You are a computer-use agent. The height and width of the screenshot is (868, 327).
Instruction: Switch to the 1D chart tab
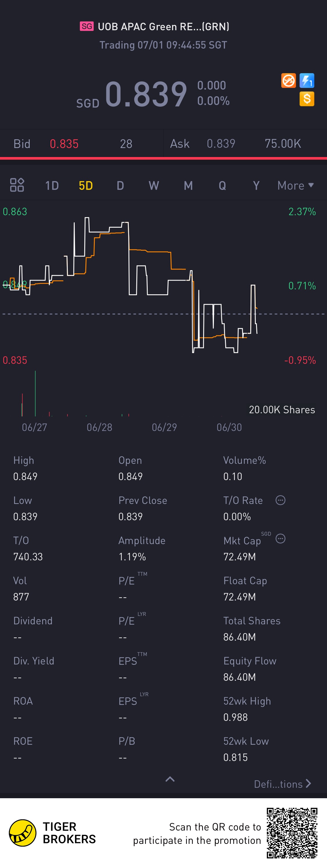click(52, 186)
